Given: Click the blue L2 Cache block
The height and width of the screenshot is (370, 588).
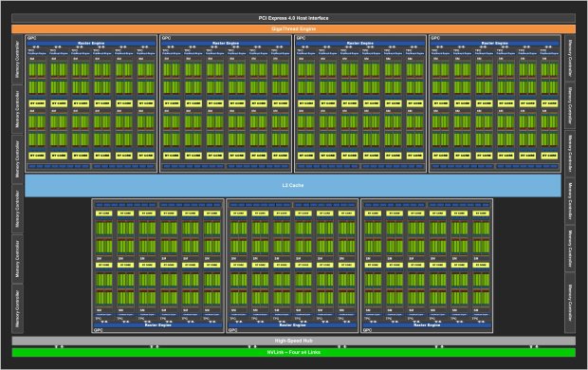Looking at the screenshot, I should tap(293, 185).
